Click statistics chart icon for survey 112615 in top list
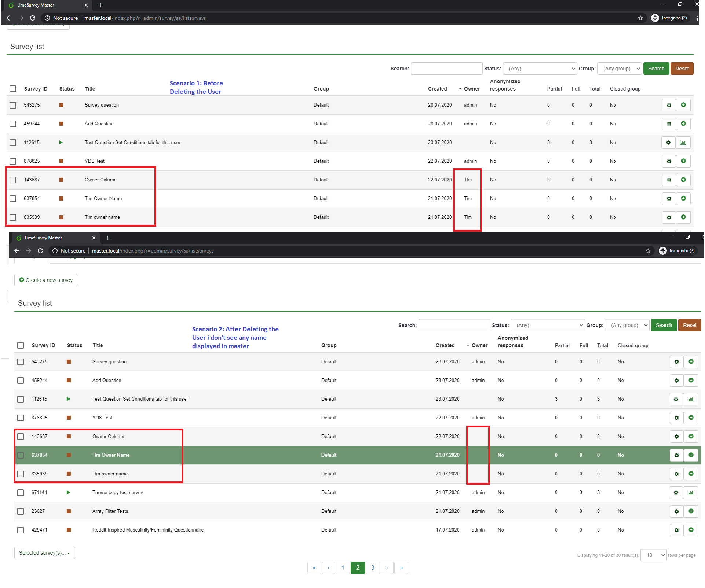The image size is (705, 588). click(683, 143)
